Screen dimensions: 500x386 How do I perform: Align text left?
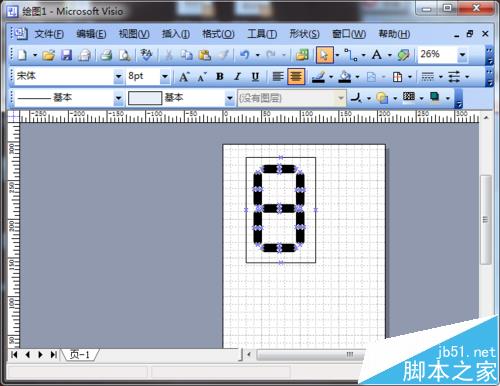278,77
